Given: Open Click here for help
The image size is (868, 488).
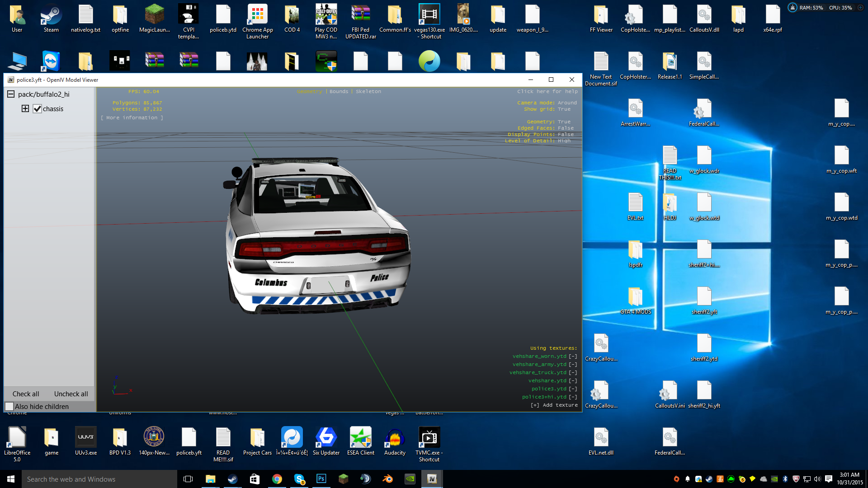Looking at the screenshot, I should click(547, 91).
